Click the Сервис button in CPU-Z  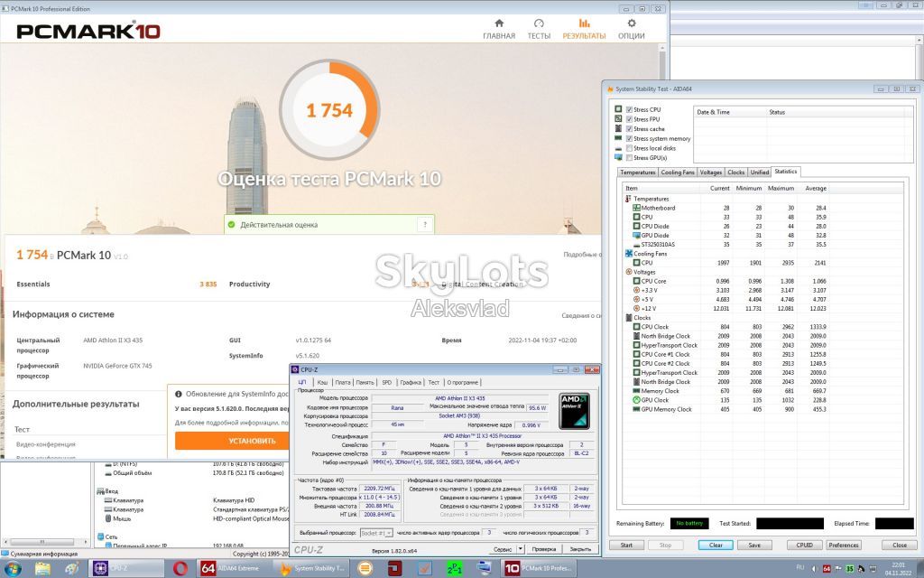(x=503, y=548)
